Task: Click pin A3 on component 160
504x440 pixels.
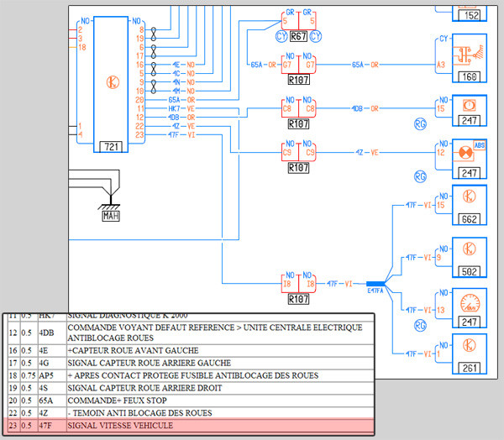Action: coord(441,65)
